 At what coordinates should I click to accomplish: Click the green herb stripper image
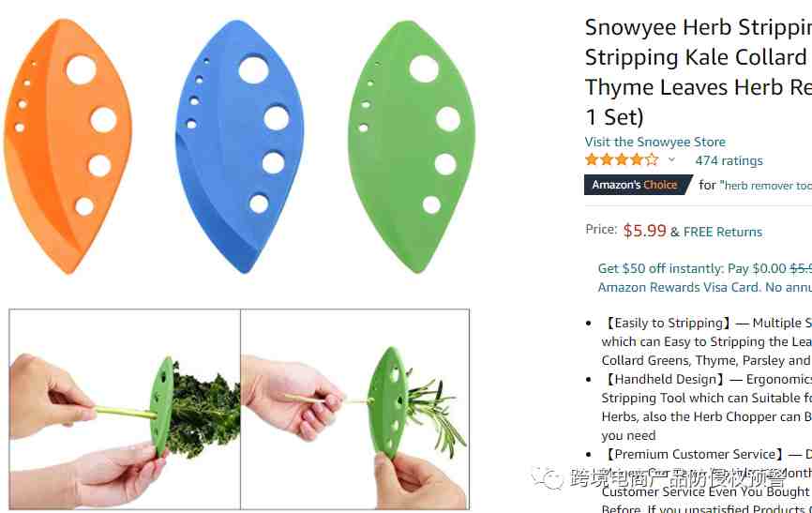pos(412,146)
